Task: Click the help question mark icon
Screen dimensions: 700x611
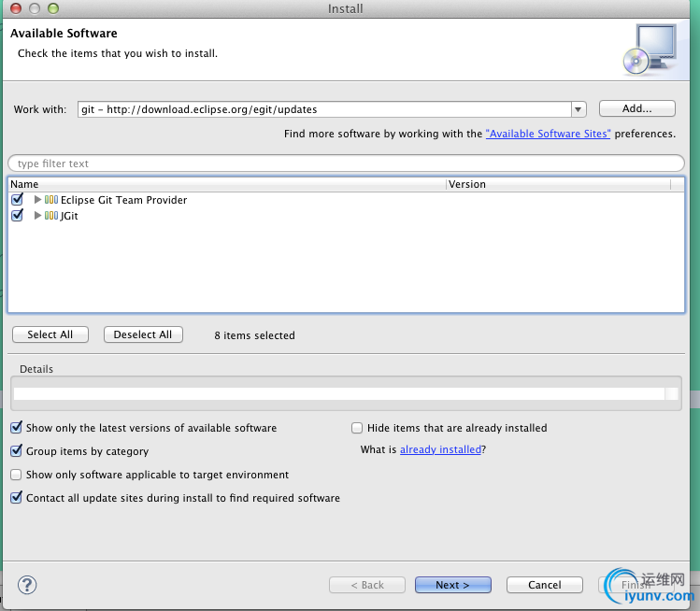Action: pyautogui.click(x=27, y=585)
